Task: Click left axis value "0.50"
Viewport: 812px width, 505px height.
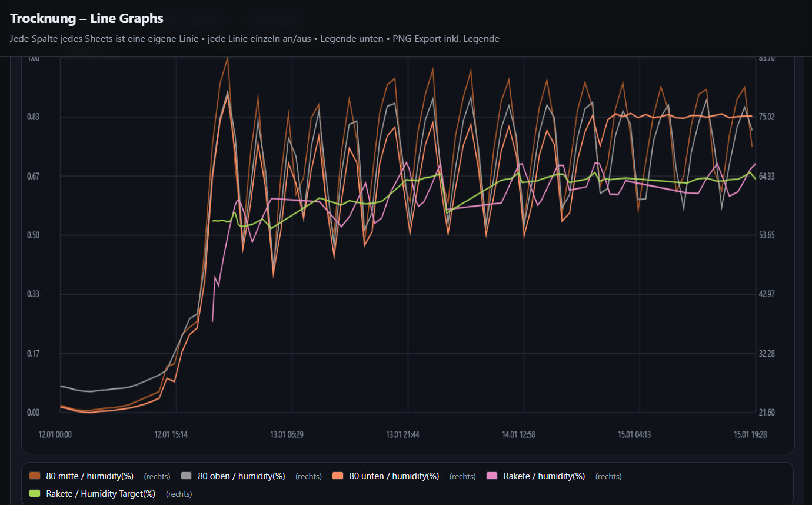Action: pyautogui.click(x=34, y=235)
